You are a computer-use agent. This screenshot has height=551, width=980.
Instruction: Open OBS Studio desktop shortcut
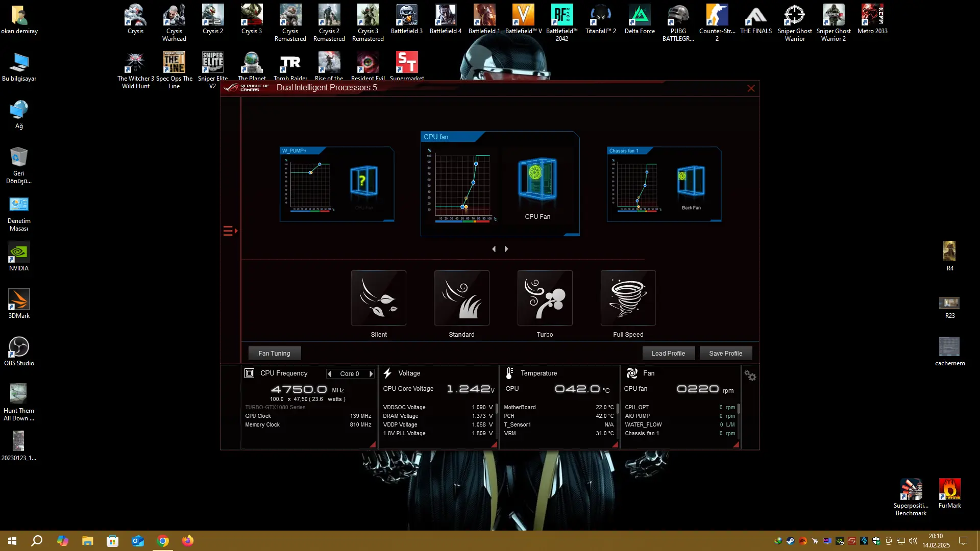[19, 352]
